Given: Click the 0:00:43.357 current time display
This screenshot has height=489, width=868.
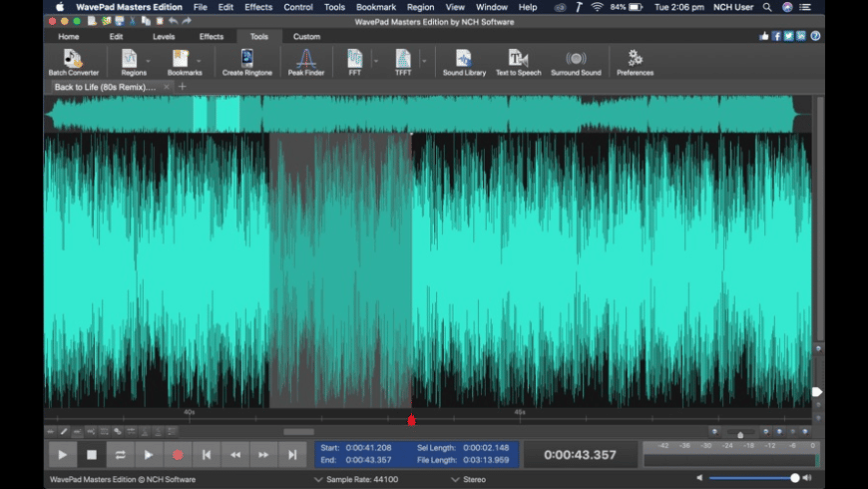Looking at the screenshot, I should tap(580, 455).
